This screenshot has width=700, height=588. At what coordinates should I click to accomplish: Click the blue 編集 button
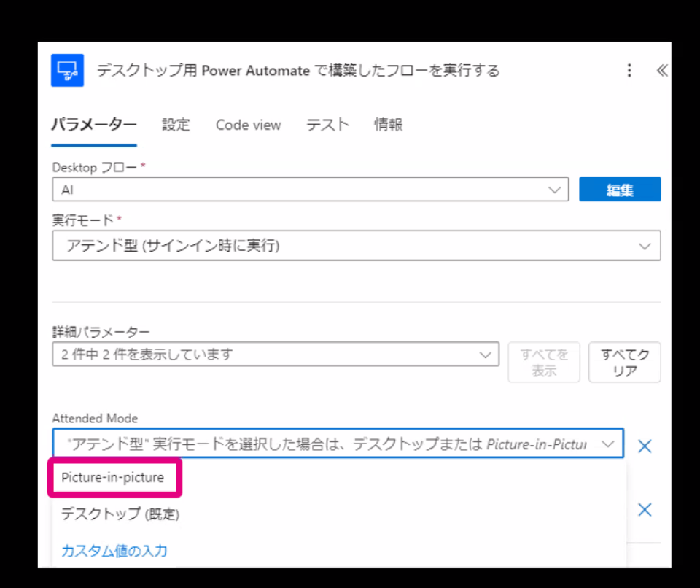[620, 190]
